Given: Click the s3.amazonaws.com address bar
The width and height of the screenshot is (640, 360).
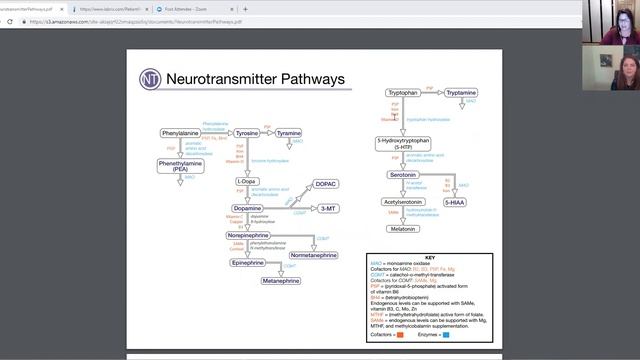Looking at the screenshot, I should [x=136, y=22].
